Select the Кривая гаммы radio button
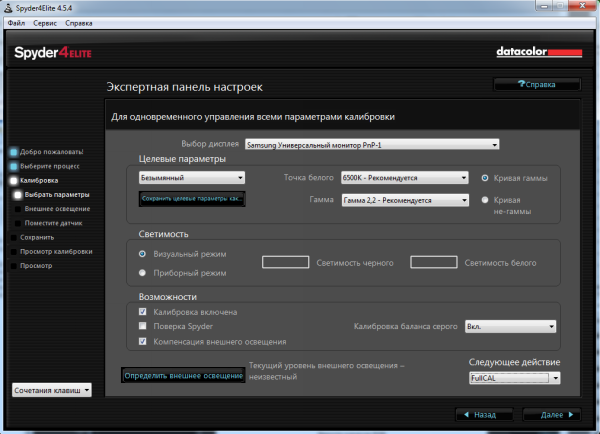The width and height of the screenshot is (600, 434). point(485,178)
